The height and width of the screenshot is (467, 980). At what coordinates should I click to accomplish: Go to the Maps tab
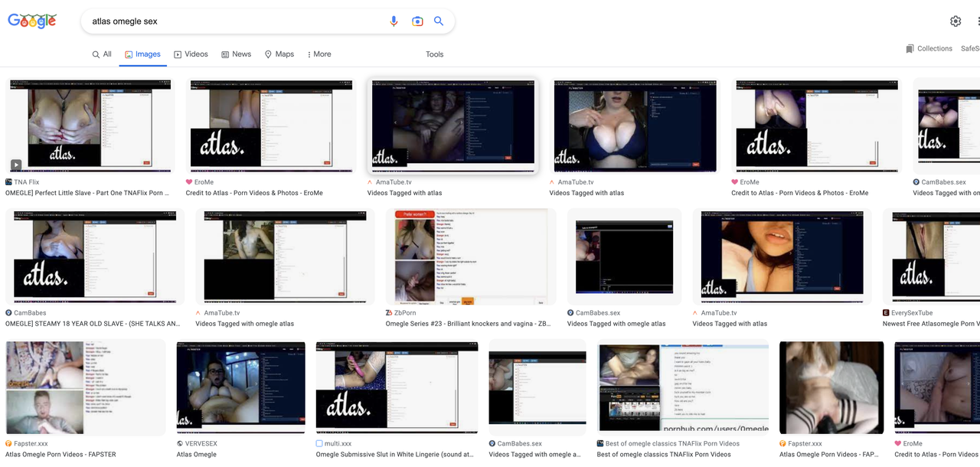point(279,54)
